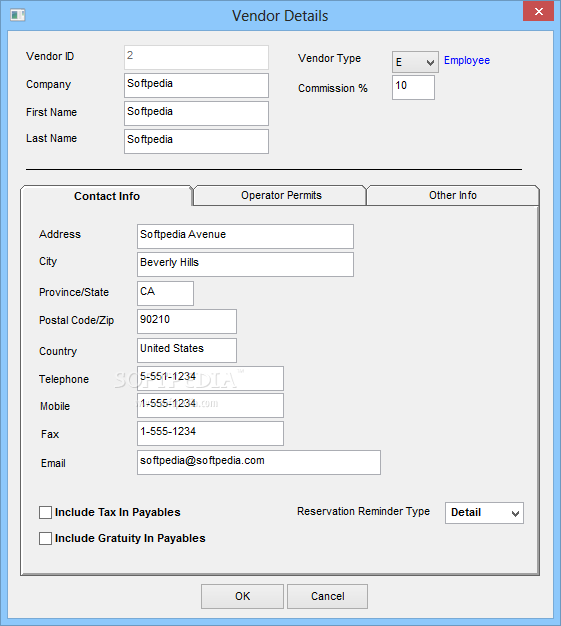Click the Last Name input field
Viewport: 561px width, 626px height.
(x=196, y=141)
